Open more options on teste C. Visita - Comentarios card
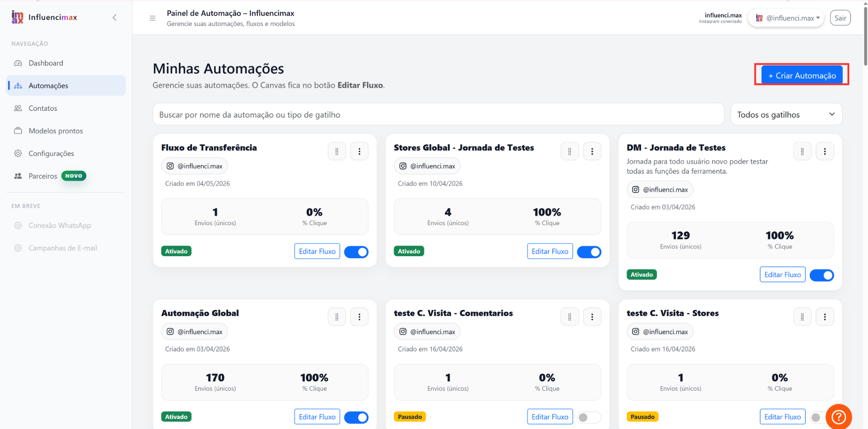Viewport: 868px width, 429px height. [592, 317]
